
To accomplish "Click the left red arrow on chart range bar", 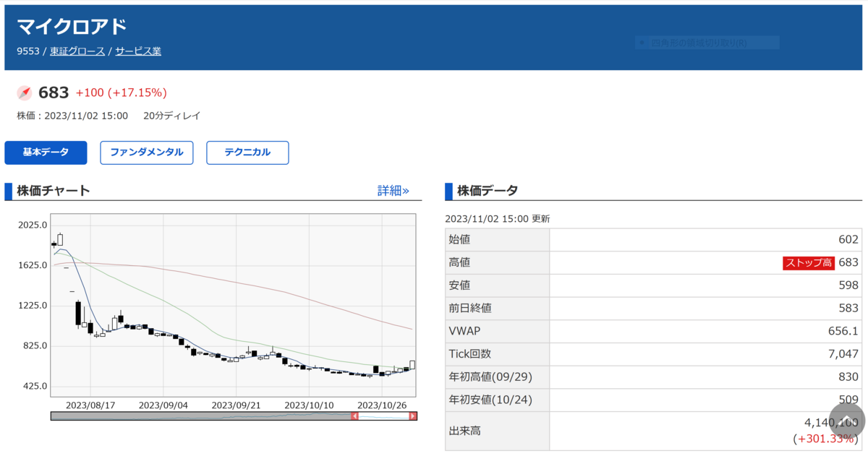I will (354, 416).
